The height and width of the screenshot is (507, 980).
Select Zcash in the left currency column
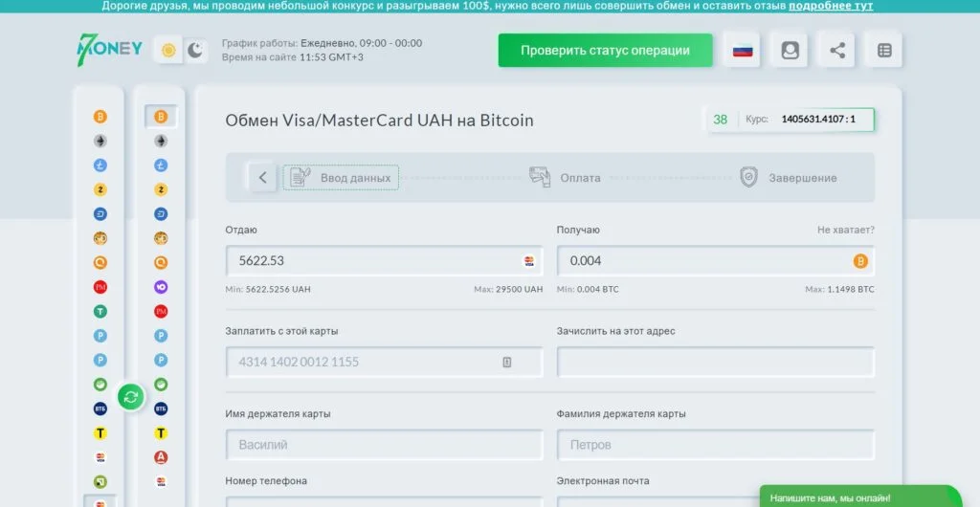pos(100,189)
